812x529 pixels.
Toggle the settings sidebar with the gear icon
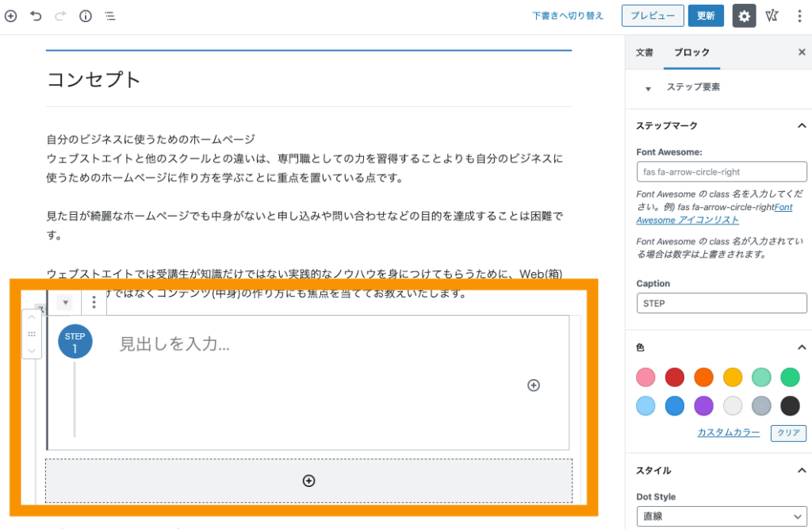click(x=743, y=15)
